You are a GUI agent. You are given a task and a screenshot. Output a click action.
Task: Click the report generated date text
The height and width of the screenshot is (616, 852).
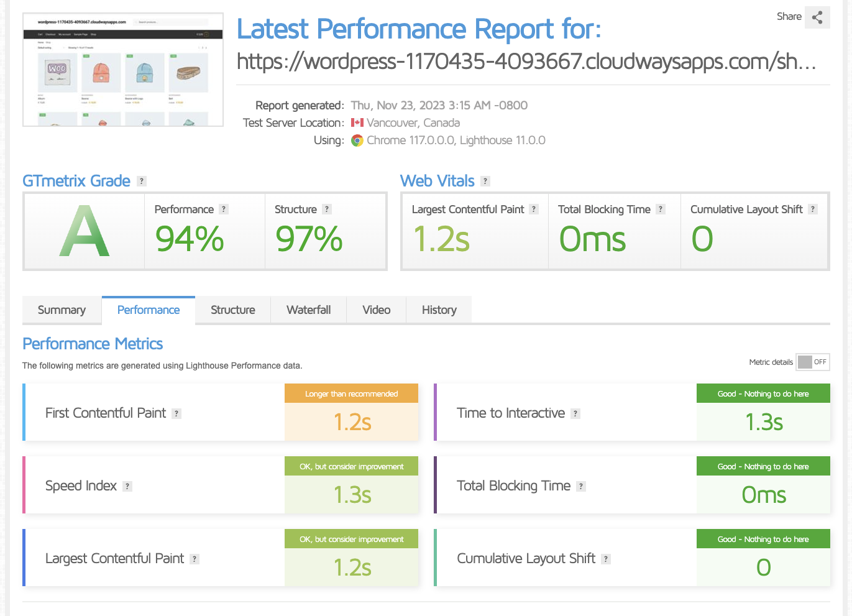(x=439, y=106)
